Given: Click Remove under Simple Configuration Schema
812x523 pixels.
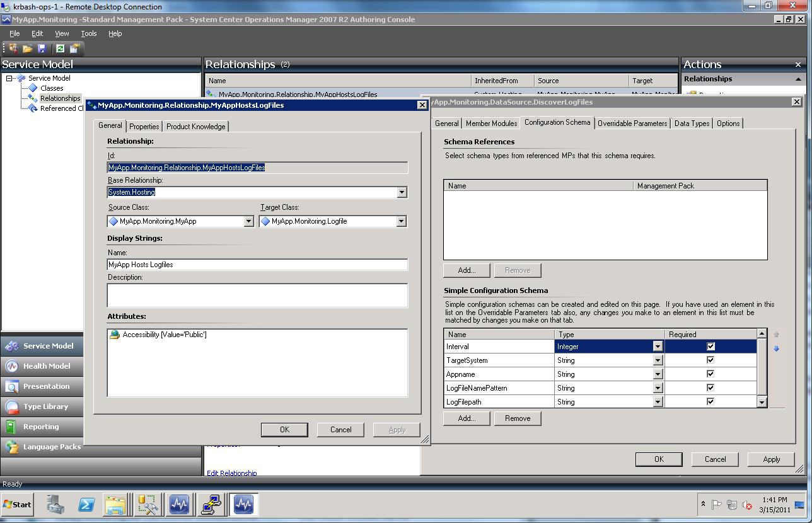Looking at the screenshot, I should (517, 418).
